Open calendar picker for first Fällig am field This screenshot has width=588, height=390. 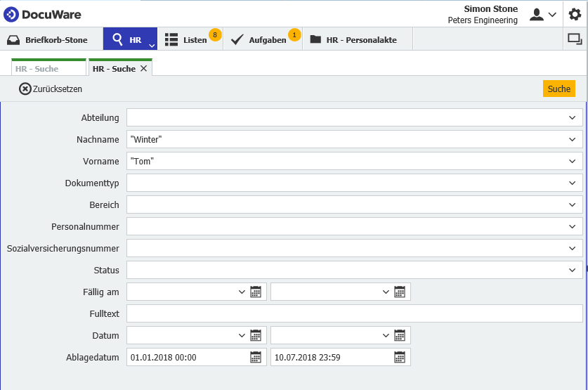click(x=256, y=292)
